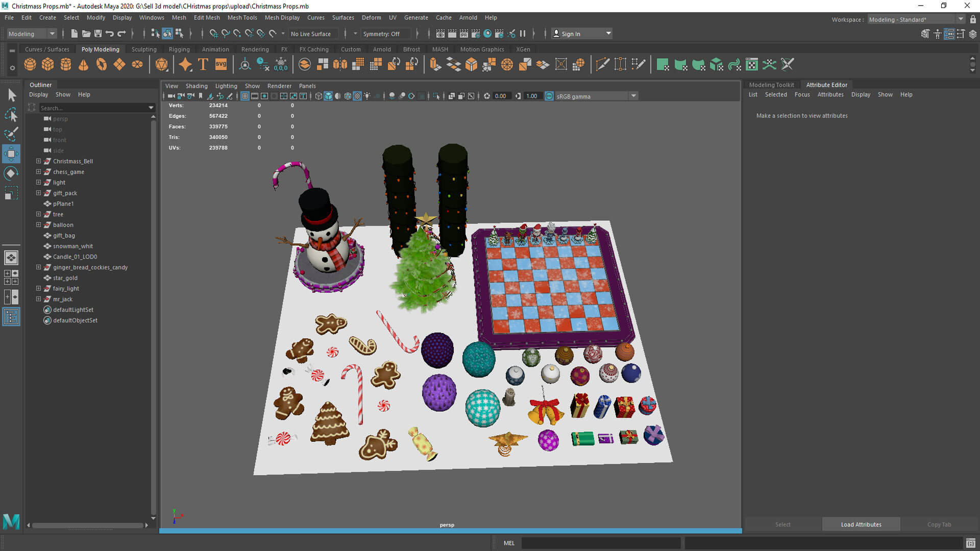
Task: Select the Paint selection tool
Action: (11, 134)
